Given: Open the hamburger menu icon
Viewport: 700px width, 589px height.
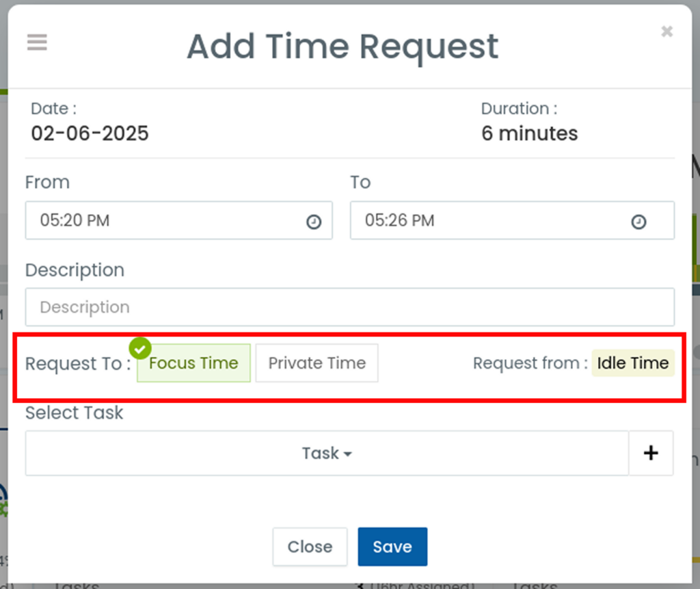Looking at the screenshot, I should coord(37,42).
